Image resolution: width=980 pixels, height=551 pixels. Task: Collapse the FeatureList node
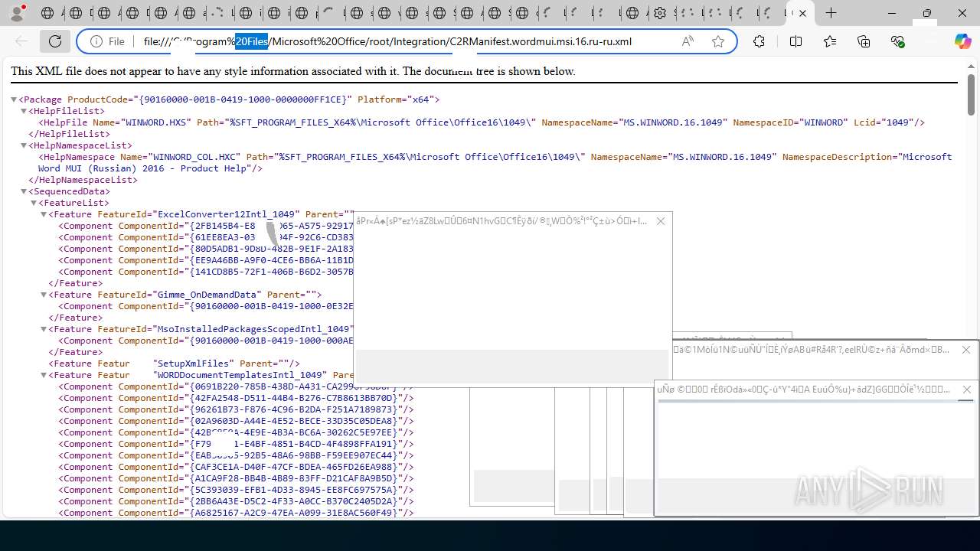[34, 203]
